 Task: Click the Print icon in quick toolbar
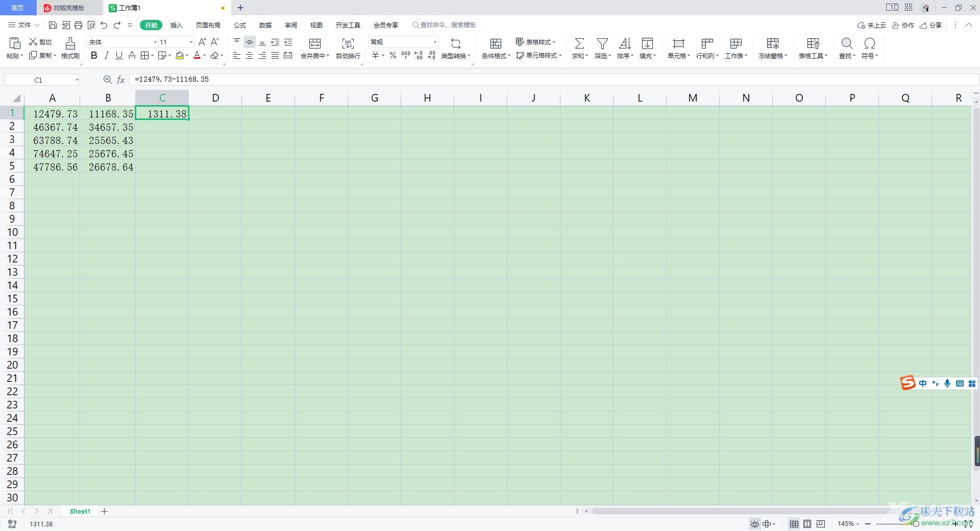tap(78, 25)
